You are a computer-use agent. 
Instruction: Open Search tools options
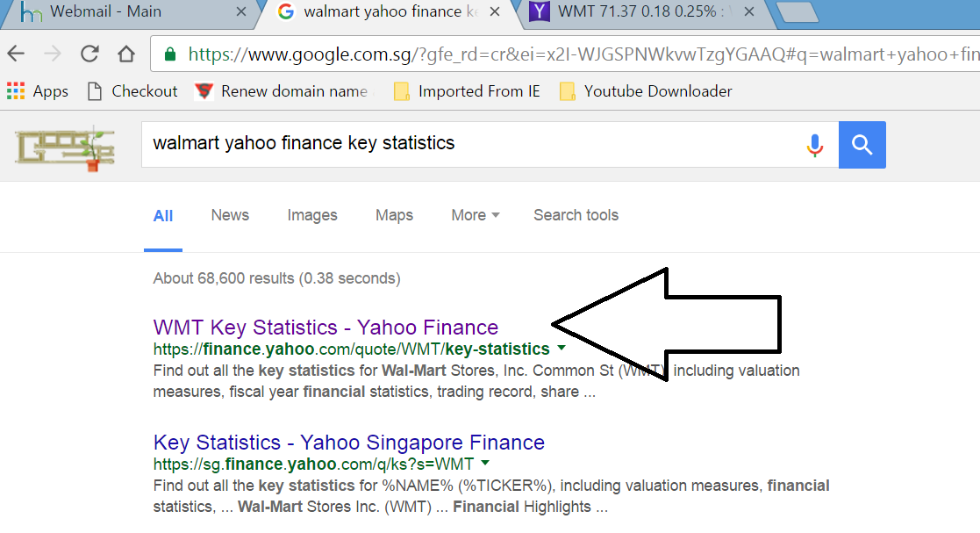tap(576, 215)
